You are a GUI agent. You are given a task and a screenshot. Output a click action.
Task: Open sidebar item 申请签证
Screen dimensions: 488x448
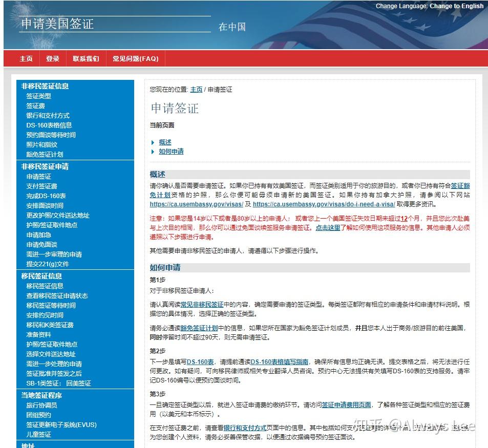(38, 177)
